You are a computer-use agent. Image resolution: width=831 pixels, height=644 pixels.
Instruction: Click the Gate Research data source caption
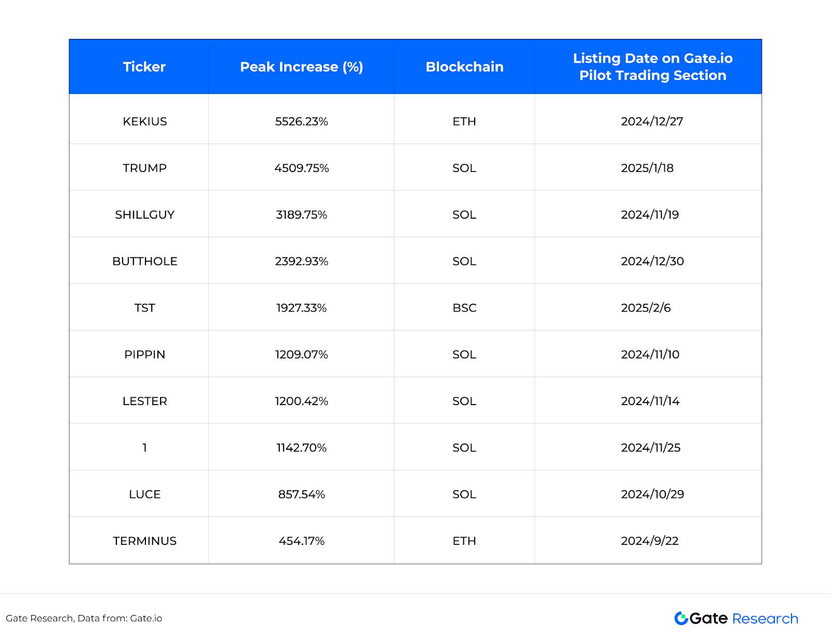(x=84, y=618)
